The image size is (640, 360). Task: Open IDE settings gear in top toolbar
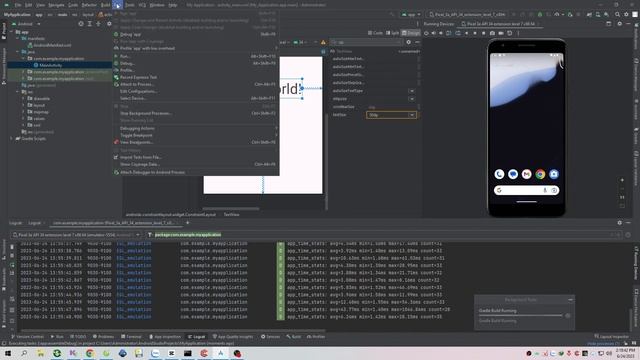click(626, 14)
